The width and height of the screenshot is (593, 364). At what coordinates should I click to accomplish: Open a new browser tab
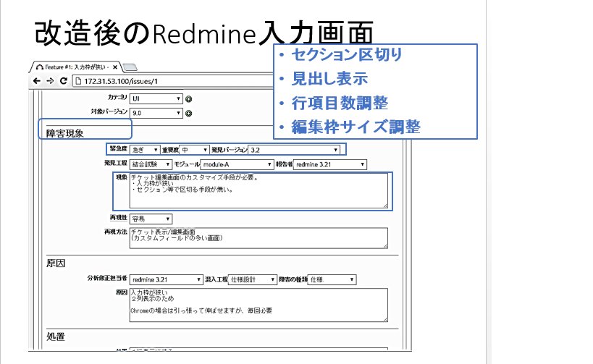130,67
